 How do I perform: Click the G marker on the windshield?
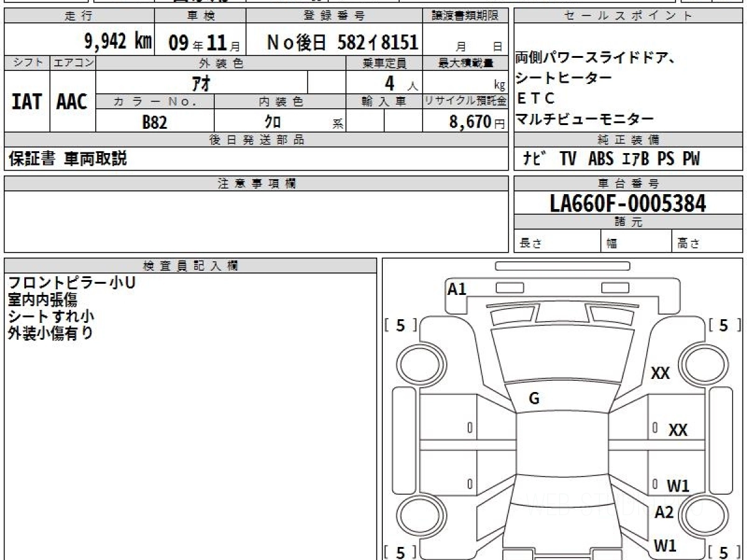533,399
